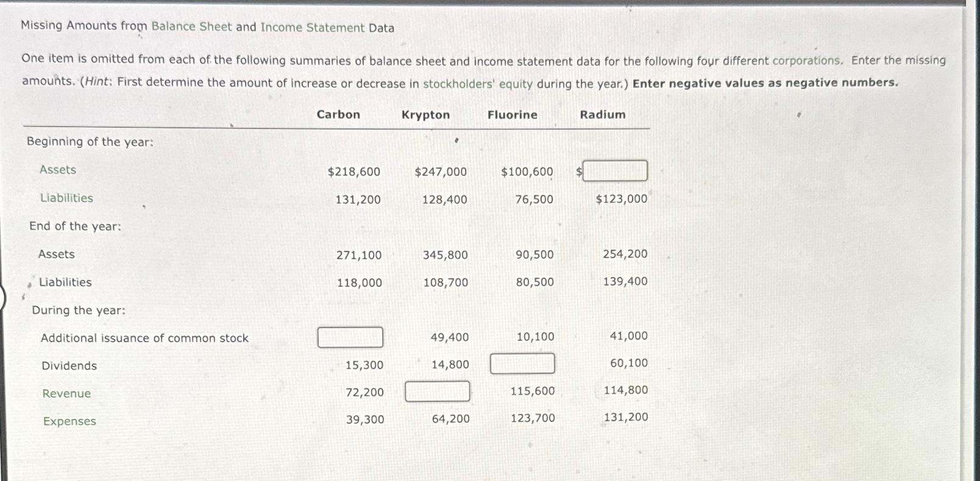Select the Radium column header

tap(602, 114)
